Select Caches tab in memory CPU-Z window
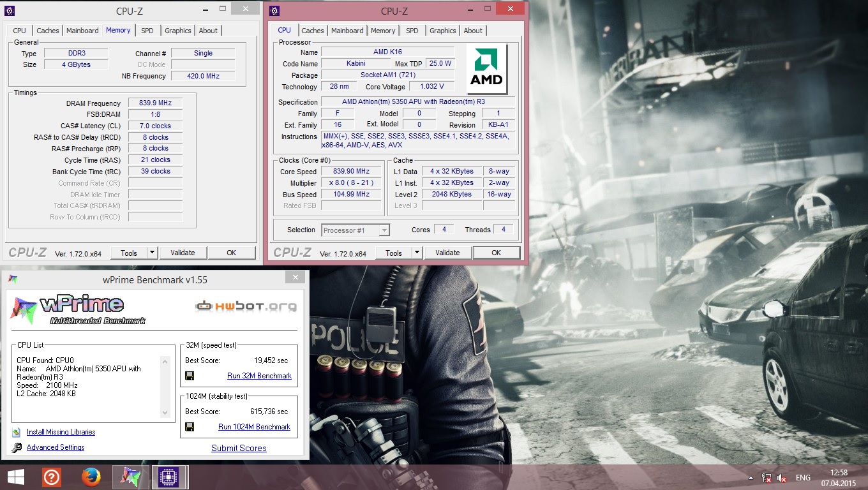 point(48,31)
